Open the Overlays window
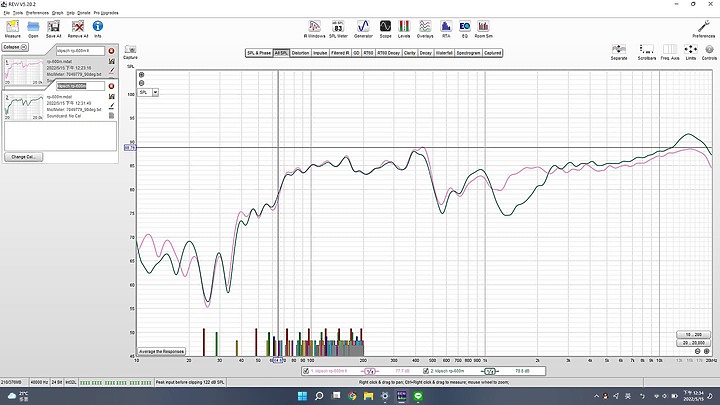This screenshot has width=720, height=405. [425, 28]
